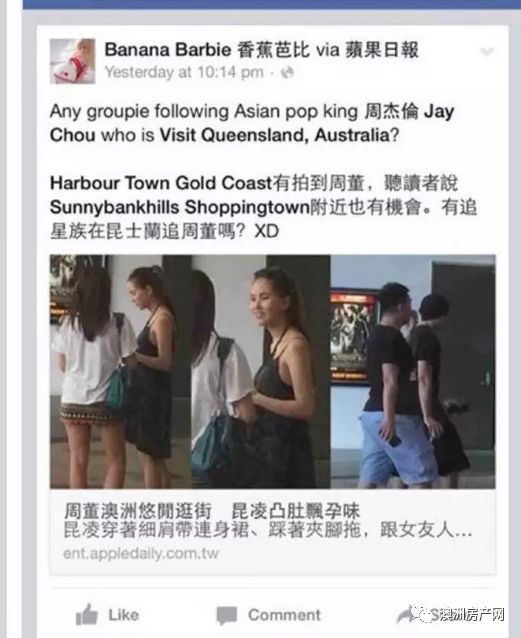Click the article description starting 昆凌穿著細肩帶

(x=268, y=530)
